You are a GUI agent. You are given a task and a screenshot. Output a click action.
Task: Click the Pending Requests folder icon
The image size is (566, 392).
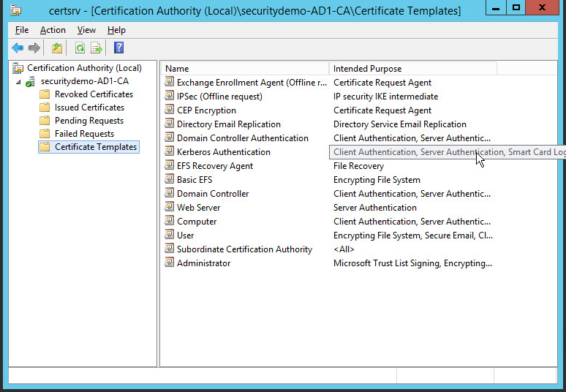click(45, 121)
